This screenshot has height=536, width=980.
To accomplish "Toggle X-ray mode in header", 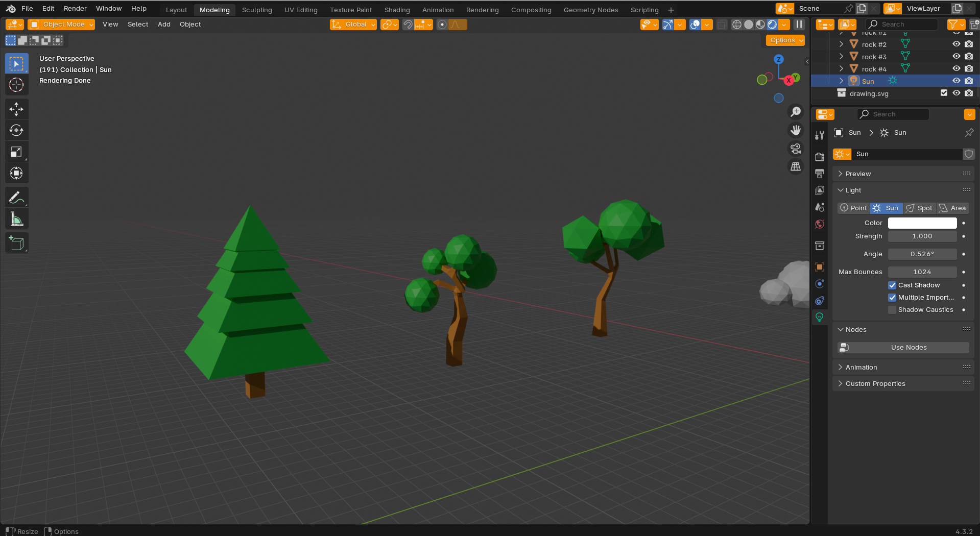I will coord(722,25).
